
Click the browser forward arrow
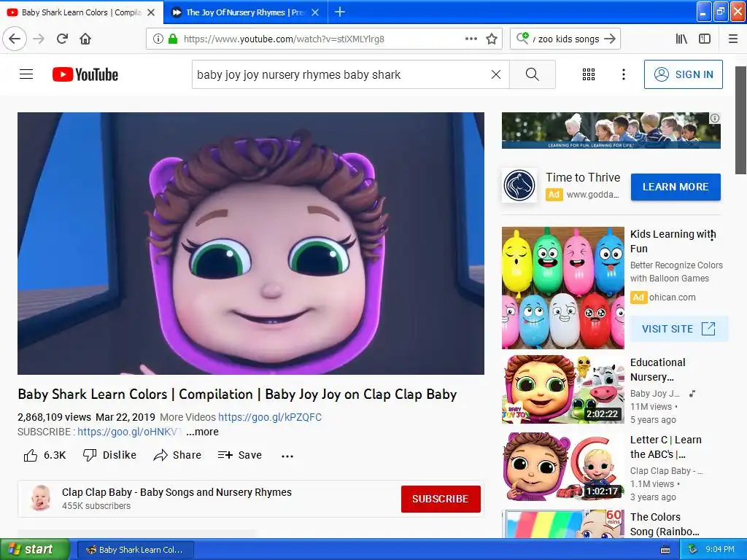pyautogui.click(x=39, y=39)
